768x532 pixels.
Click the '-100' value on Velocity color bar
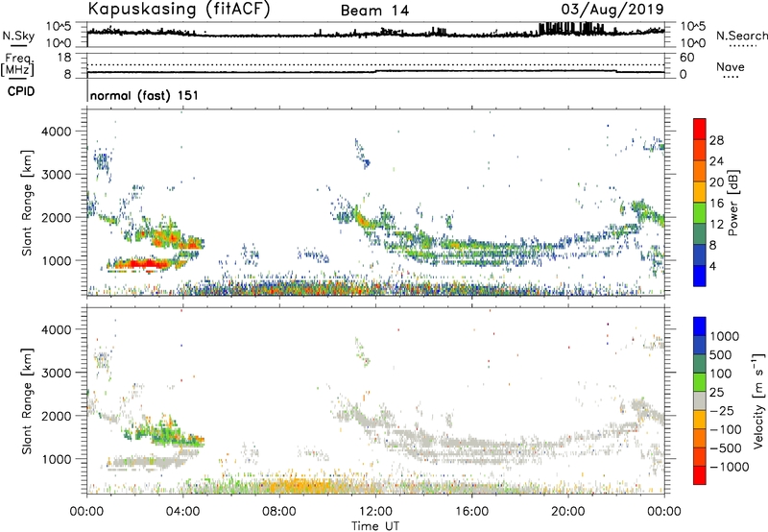click(x=726, y=429)
